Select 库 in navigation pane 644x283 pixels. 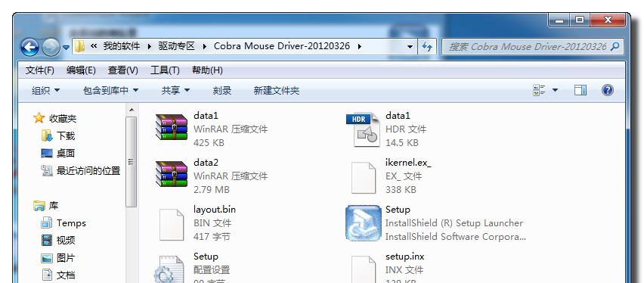coord(54,206)
